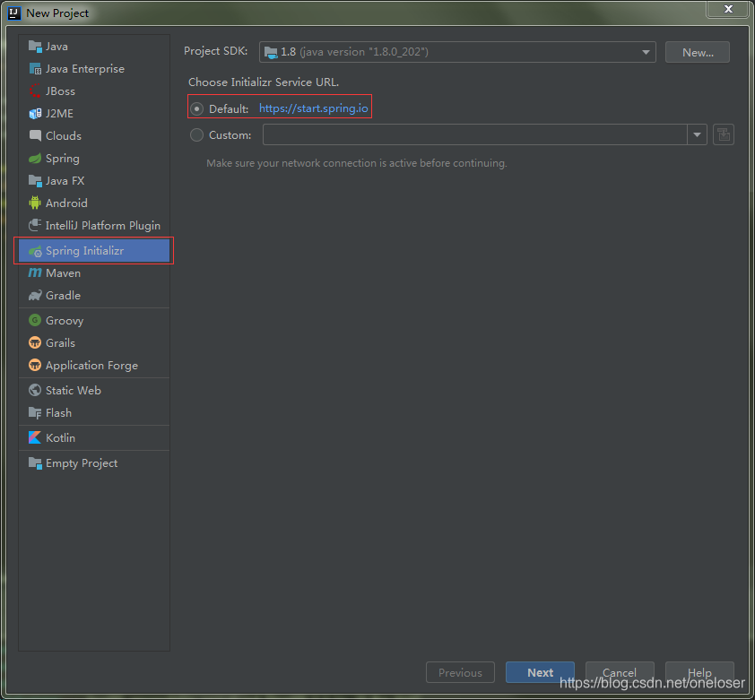Click the Help button
The height and width of the screenshot is (700, 755).
(699, 672)
